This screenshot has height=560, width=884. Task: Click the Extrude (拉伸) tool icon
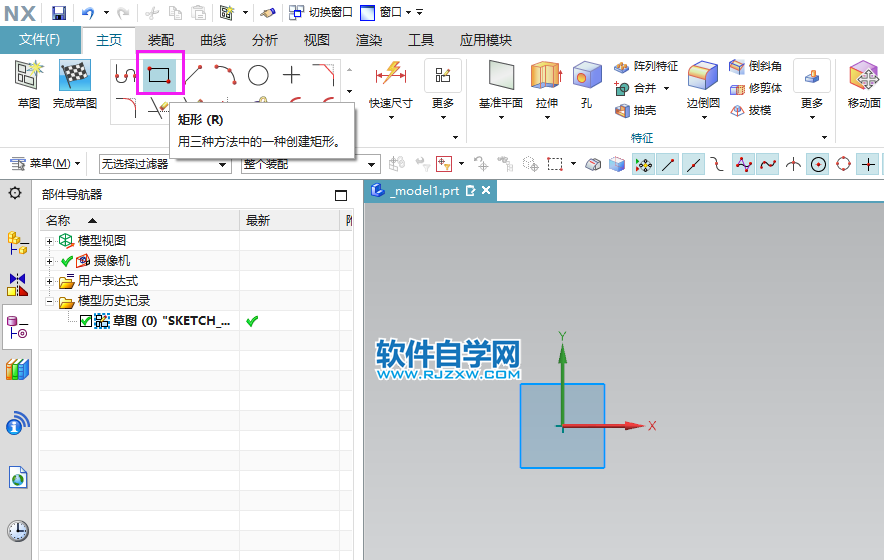pyautogui.click(x=546, y=76)
